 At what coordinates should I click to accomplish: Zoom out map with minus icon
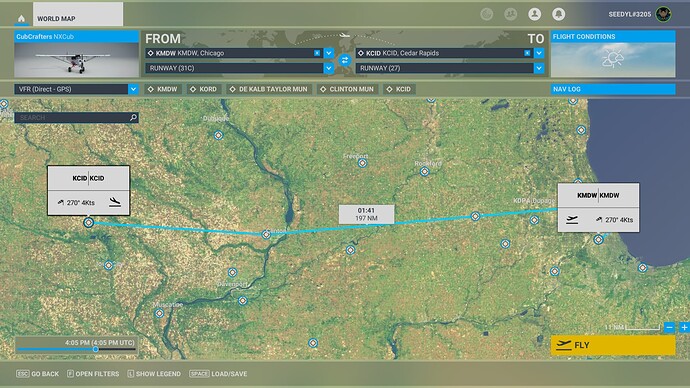(669, 327)
